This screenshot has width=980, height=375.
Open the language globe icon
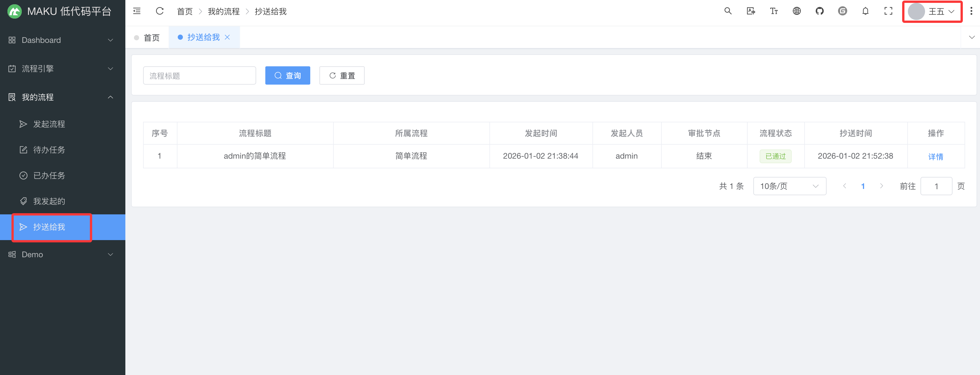tap(797, 11)
